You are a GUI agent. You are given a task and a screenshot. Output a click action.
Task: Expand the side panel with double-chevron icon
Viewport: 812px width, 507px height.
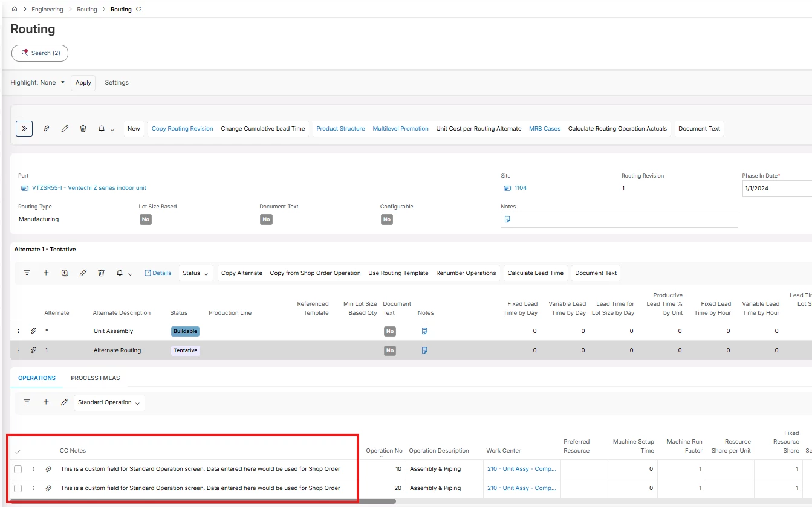point(24,129)
